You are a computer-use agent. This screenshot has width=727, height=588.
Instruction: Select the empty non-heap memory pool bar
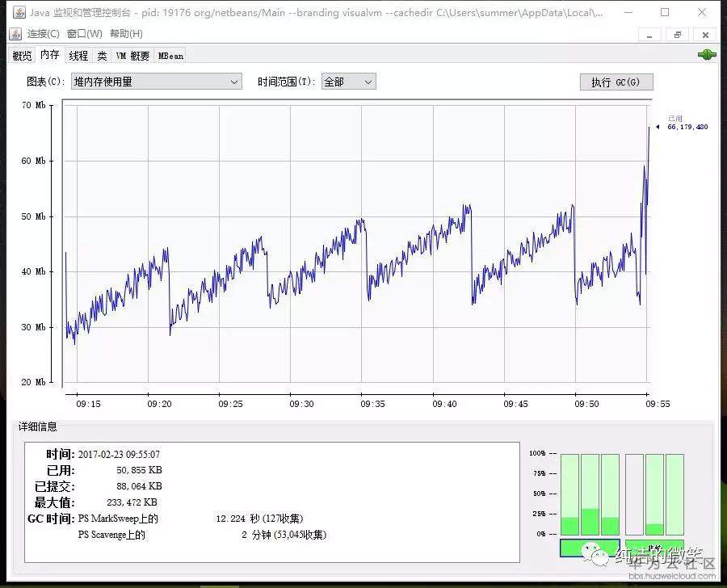(x=634, y=494)
